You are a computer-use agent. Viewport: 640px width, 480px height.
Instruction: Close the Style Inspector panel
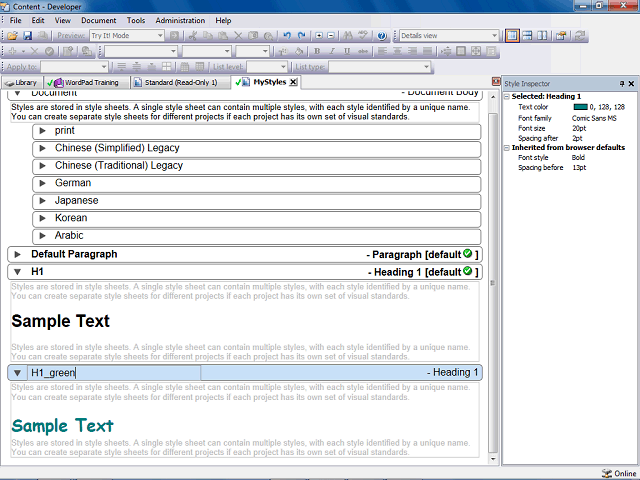click(631, 84)
